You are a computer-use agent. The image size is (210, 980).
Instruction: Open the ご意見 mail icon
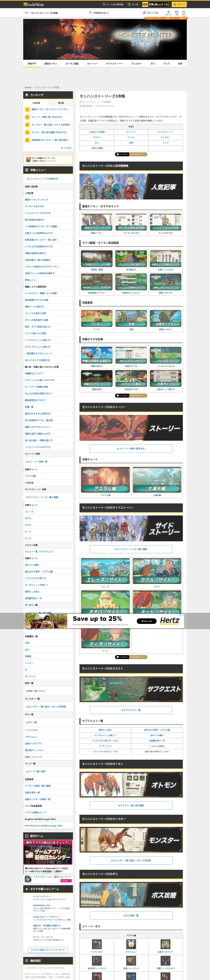[x=177, y=13]
